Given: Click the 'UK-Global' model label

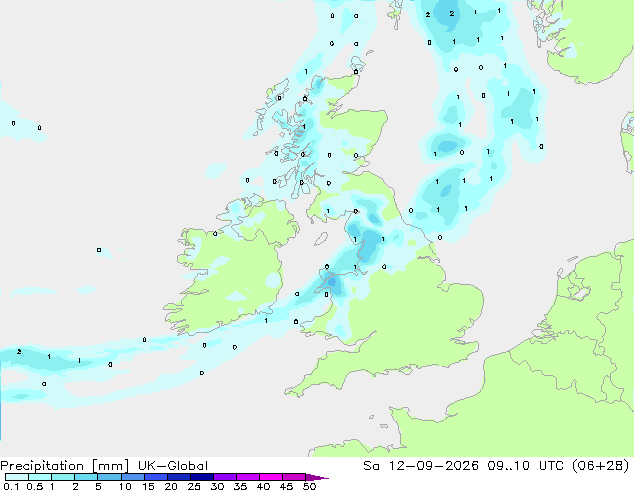Looking at the screenshot, I should [x=173, y=466].
